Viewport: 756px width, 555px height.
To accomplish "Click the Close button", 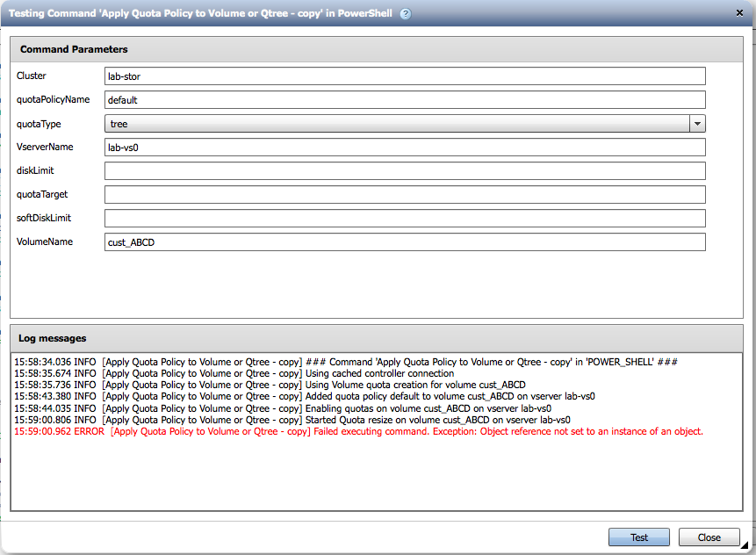I will click(x=709, y=537).
